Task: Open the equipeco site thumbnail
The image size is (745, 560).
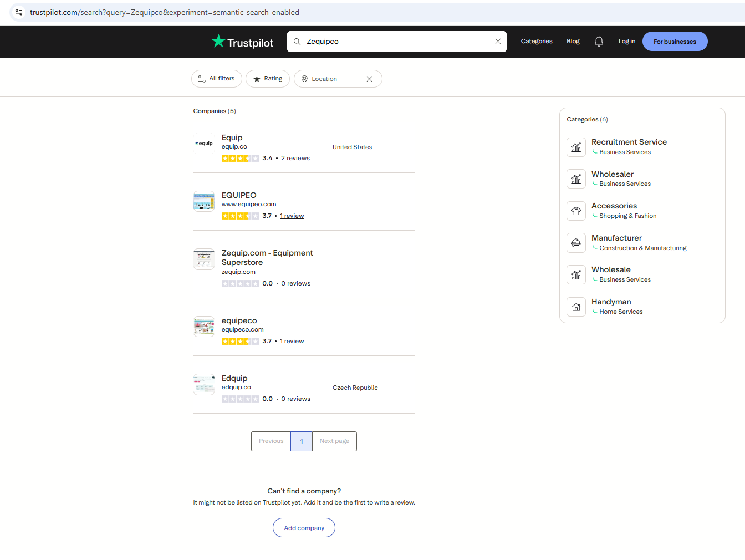Action: (204, 327)
